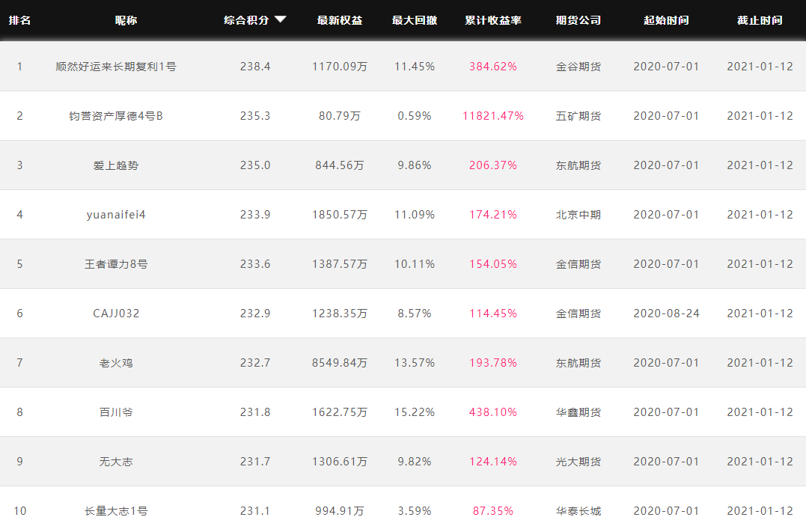Click score value 238.4
806x532 pixels.
[255, 67]
